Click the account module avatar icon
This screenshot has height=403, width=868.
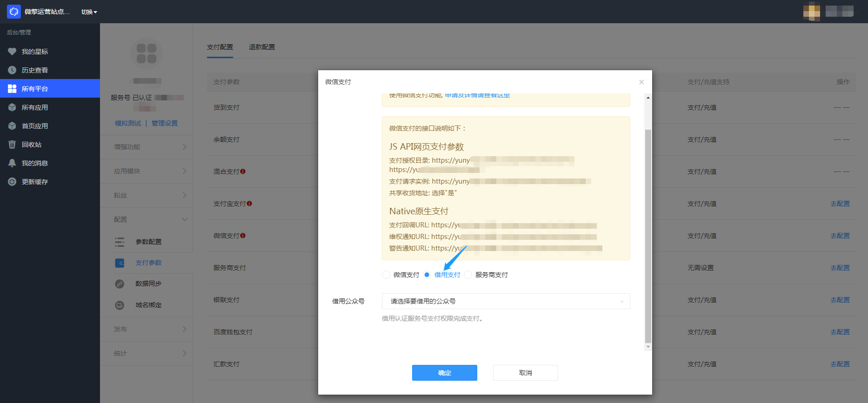click(x=147, y=53)
